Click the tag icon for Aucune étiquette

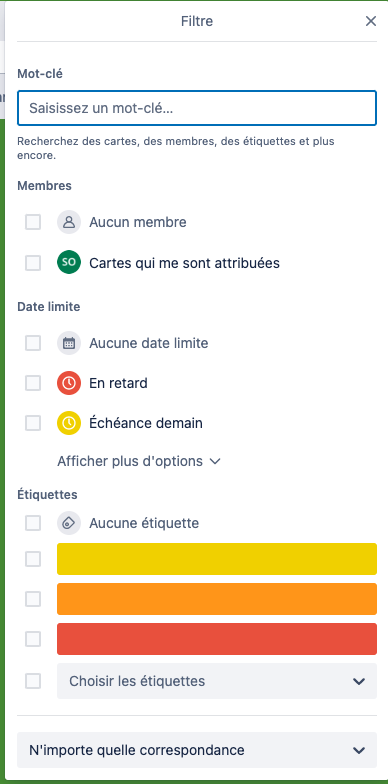coord(69,523)
